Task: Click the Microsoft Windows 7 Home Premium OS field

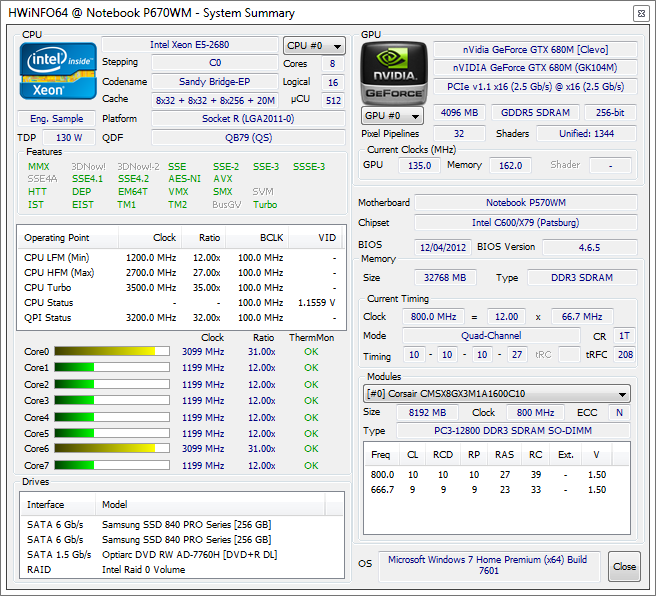Action: tap(489, 566)
